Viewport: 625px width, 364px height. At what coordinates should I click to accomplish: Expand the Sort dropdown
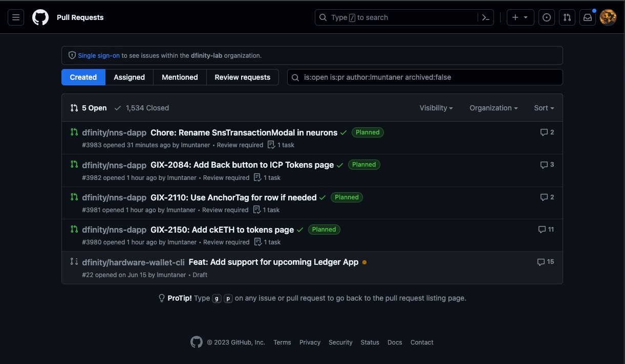pos(544,108)
